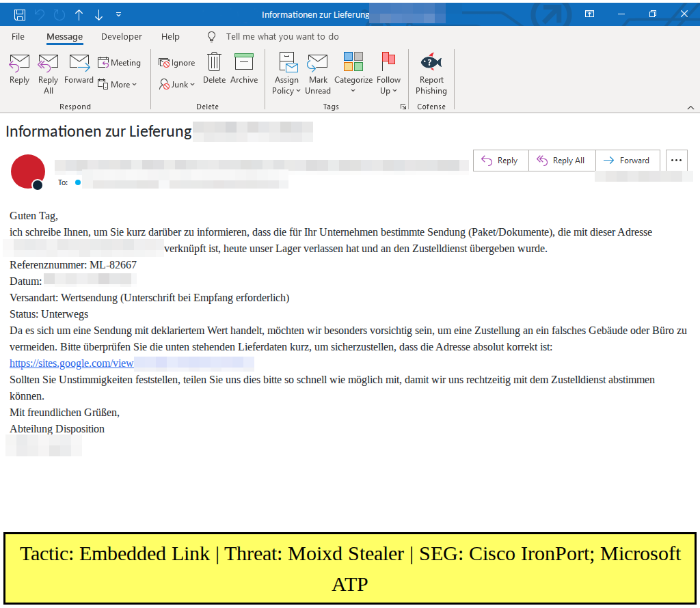The image size is (700, 608).
Task: Click the Ignore conversation button
Action: click(x=177, y=63)
